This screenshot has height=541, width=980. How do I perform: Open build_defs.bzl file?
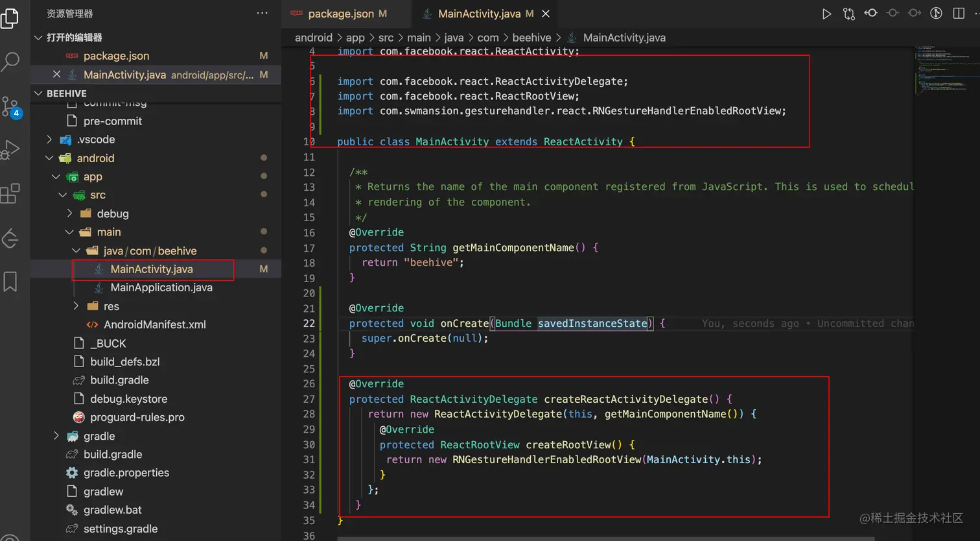[125, 362]
